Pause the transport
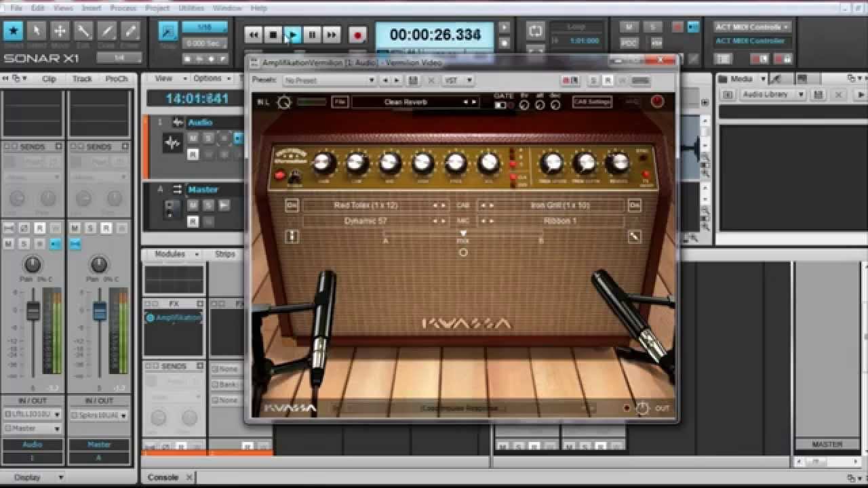Image resolution: width=868 pixels, height=488 pixels. (x=312, y=35)
